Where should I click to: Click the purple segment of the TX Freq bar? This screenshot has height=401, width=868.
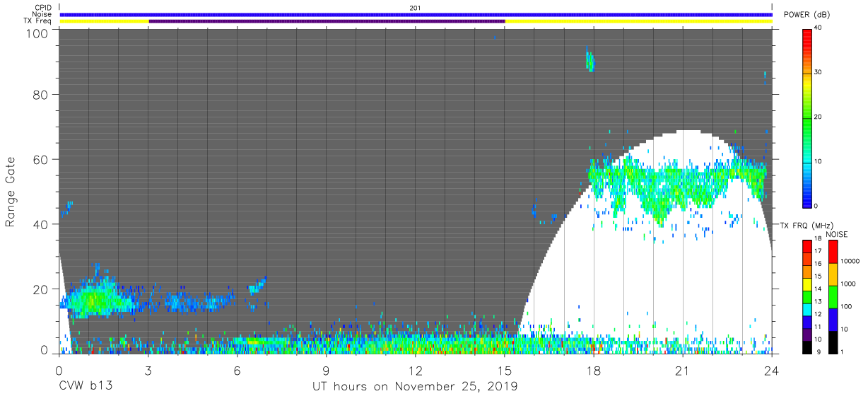[x=327, y=21]
